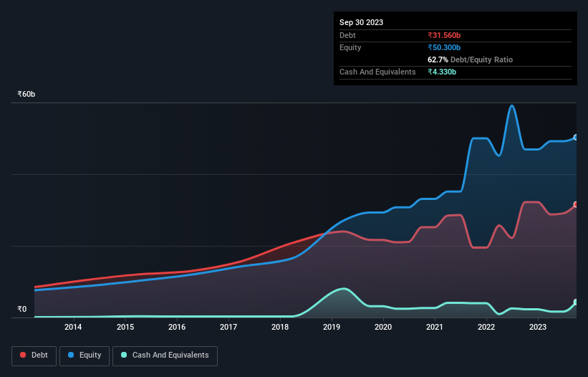Toggle the Debt series legend button
This screenshot has width=588, height=377.
34,355
